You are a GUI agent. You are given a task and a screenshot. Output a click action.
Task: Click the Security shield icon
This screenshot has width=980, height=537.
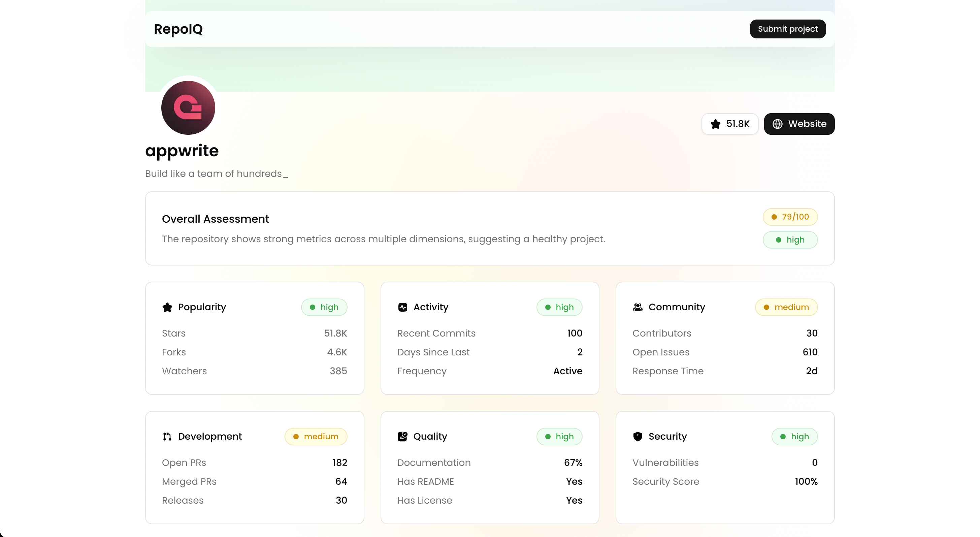[638, 437]
